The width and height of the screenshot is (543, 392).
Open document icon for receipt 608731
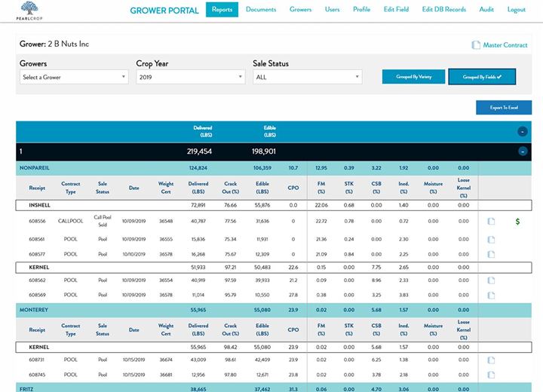(491, 360)
